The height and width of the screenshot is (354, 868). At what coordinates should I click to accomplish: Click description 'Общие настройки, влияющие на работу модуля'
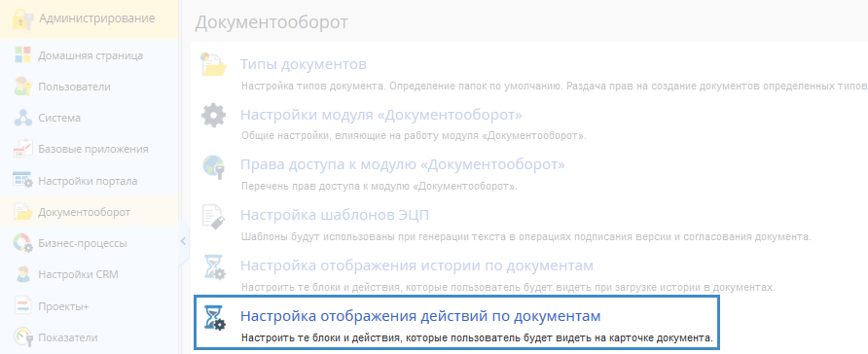click(x=415, y=135)
